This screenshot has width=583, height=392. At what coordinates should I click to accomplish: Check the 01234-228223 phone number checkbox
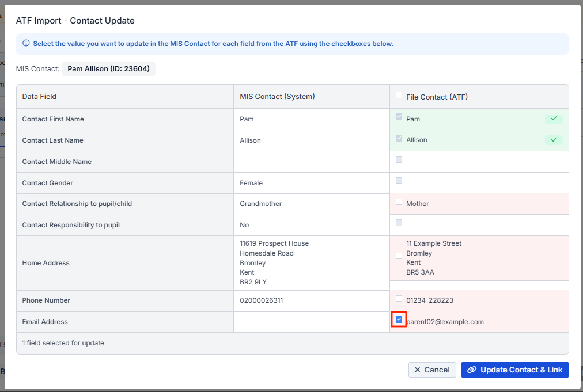click(399, 299)
